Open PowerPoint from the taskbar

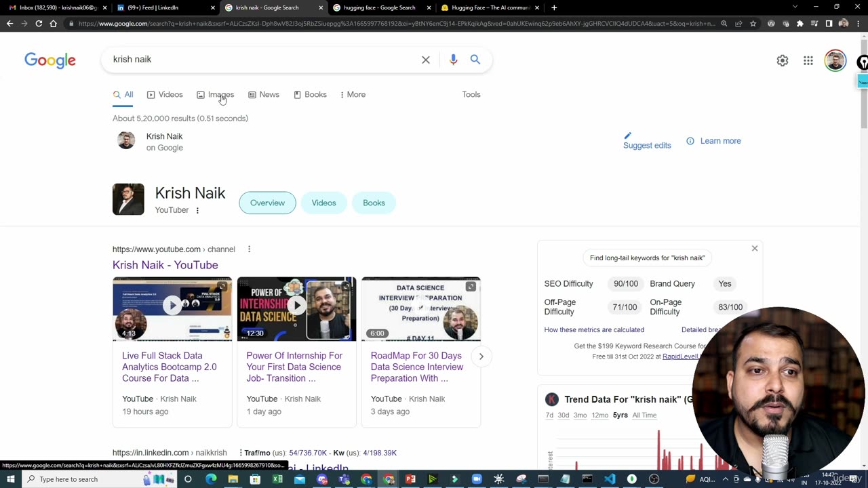[410, 479]
